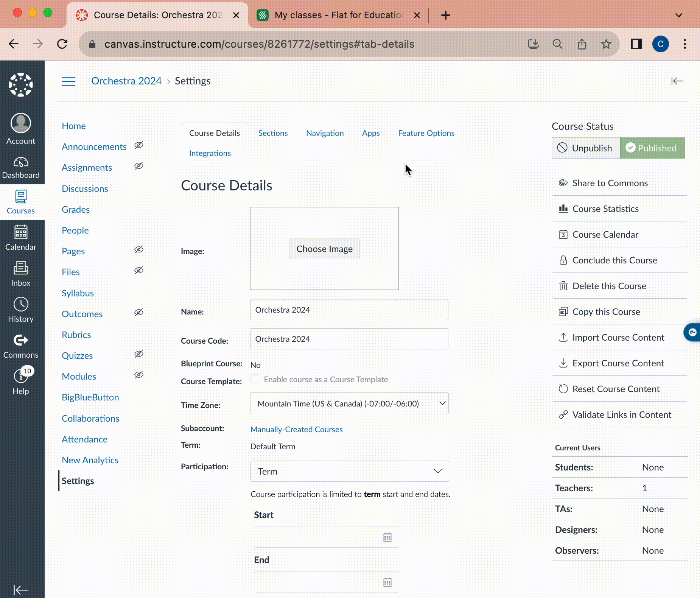Open the Start date calendar picker

pyautogui.click(x=387, y=537)
